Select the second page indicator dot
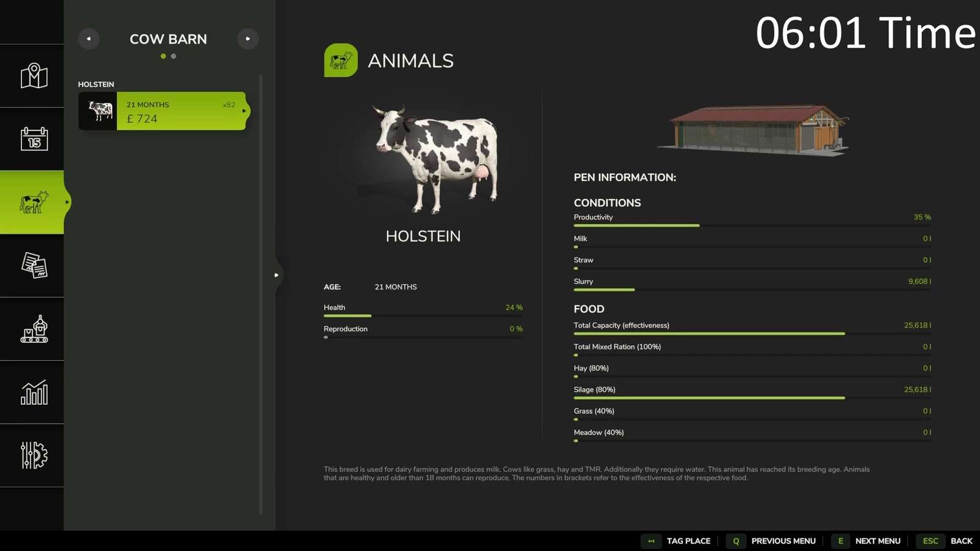The height and width of the screenshot is (551, 980). (x=173, y=56)
